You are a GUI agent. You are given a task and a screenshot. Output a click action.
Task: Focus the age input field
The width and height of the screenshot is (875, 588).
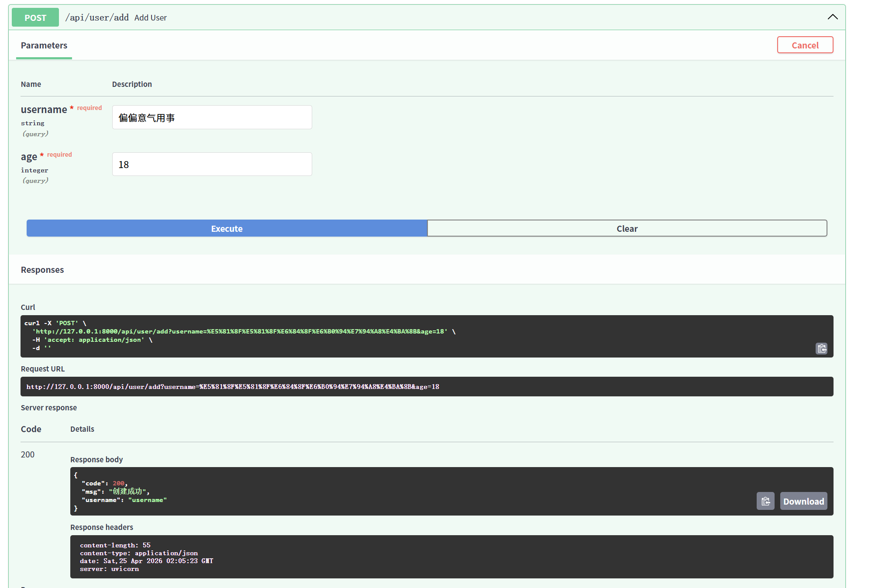coord(212,165)
